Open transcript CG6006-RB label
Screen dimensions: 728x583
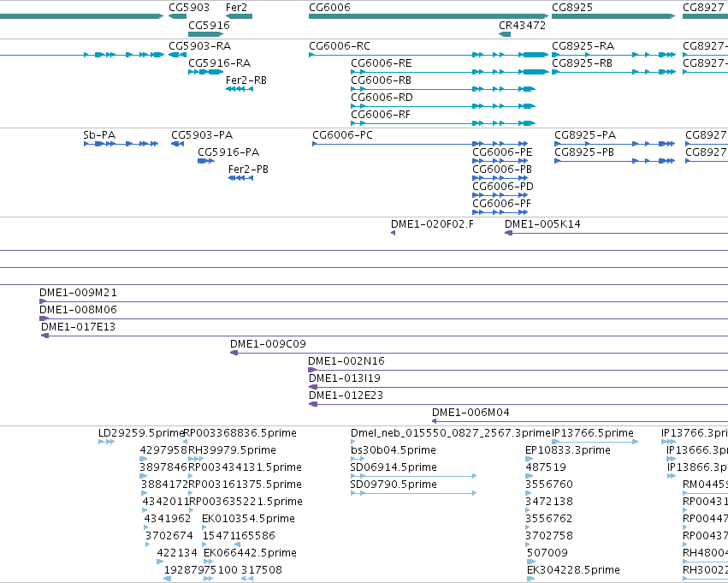pos(382,80)
